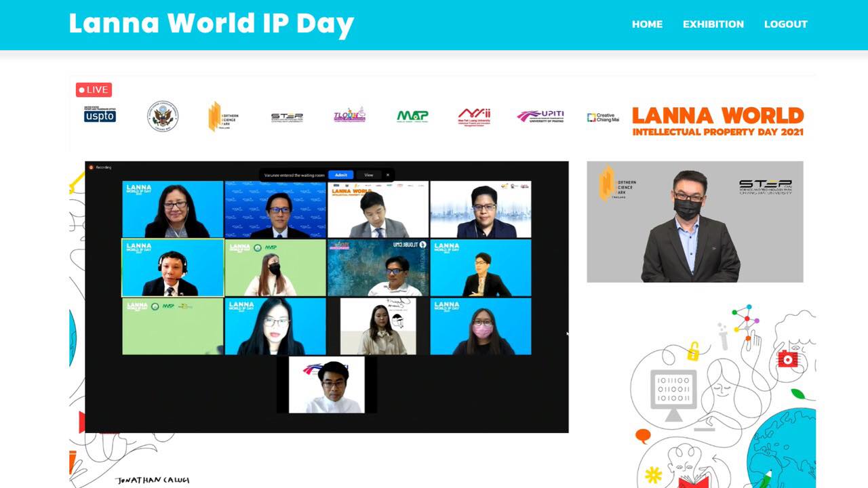Click the Creative Chiang Mai logo

[603, 117]
